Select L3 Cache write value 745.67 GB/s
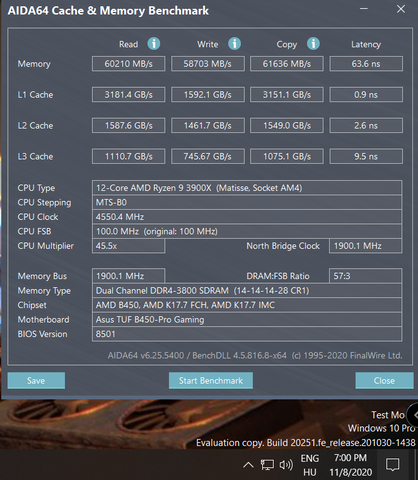The width and height of the screenshot is (418, 480). click(208, 156)
